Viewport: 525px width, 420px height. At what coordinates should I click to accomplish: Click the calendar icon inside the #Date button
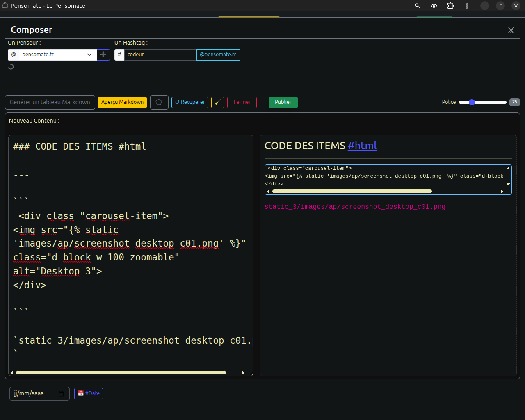pyautogui.click(x=81, y=393)
